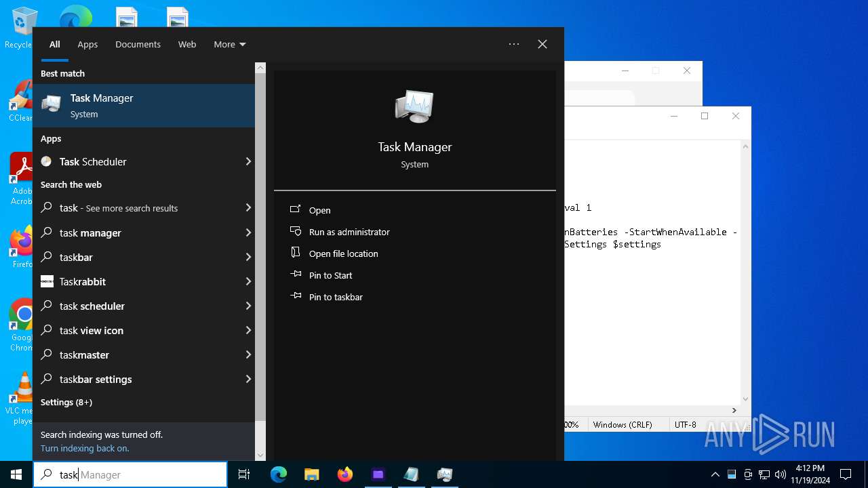Minimize the front Notepad window
868x488 pixels.
(674, 116)
